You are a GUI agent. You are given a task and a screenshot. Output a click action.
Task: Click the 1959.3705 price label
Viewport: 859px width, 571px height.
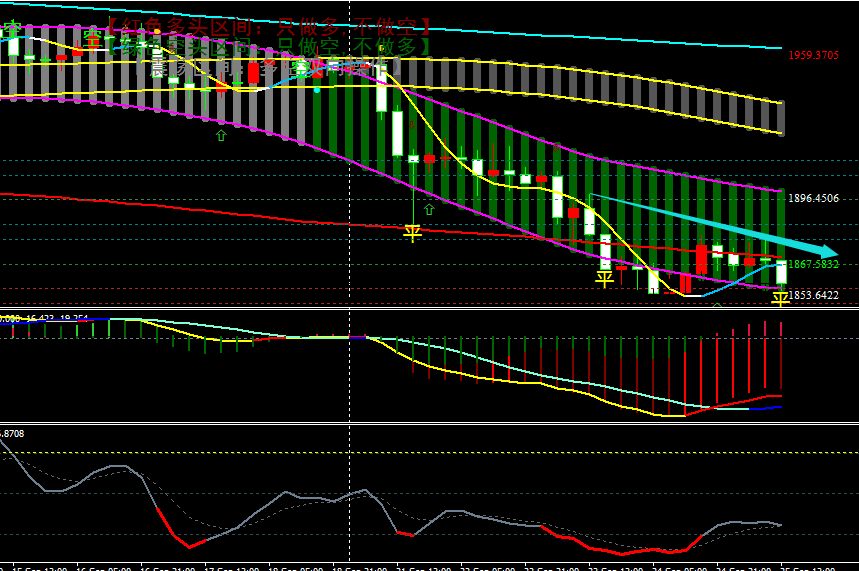[813, 55]
